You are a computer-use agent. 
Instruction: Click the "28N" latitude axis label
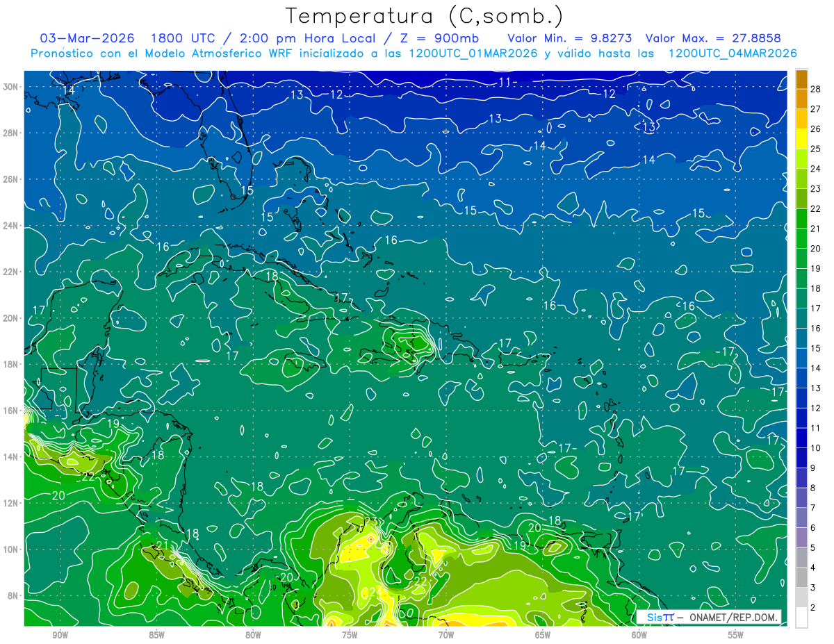click(10, 133)
